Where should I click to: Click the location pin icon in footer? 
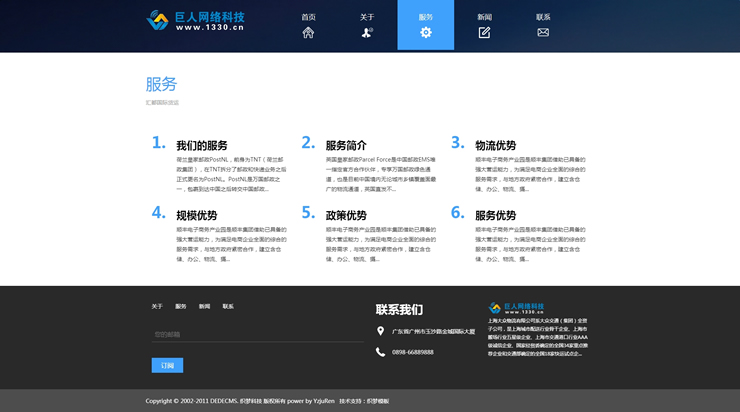pyautogui.click(x=380, y=331)
